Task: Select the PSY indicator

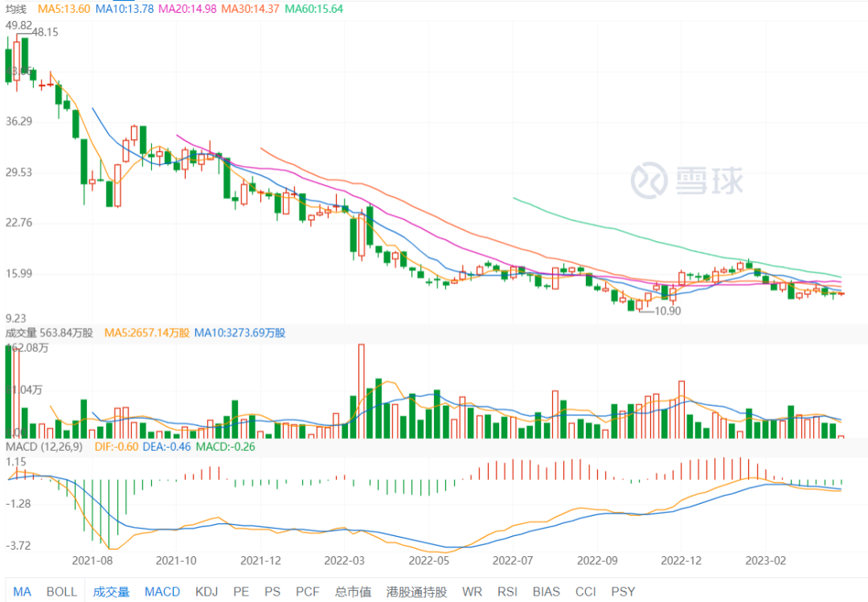Action: click(623, 592)
